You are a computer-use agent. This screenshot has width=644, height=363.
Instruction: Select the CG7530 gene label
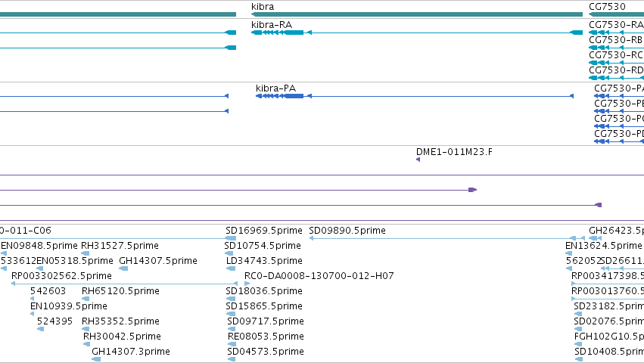[x=607, y=7]
